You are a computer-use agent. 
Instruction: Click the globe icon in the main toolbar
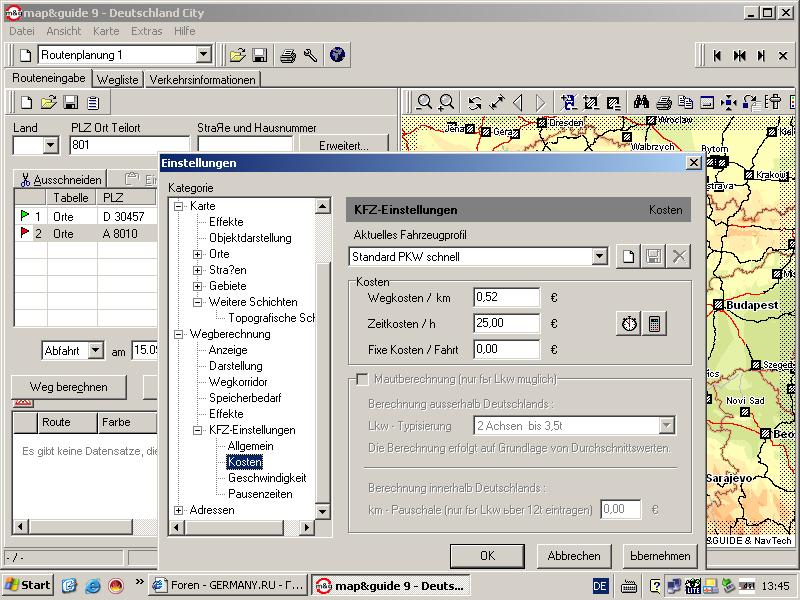(337, 55)
